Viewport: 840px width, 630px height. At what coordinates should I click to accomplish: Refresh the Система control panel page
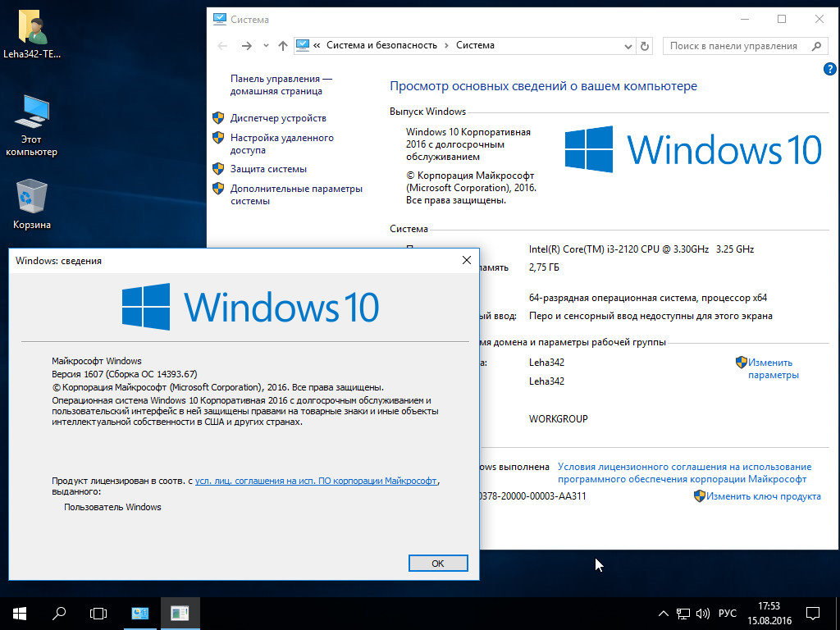click(645, 46)
